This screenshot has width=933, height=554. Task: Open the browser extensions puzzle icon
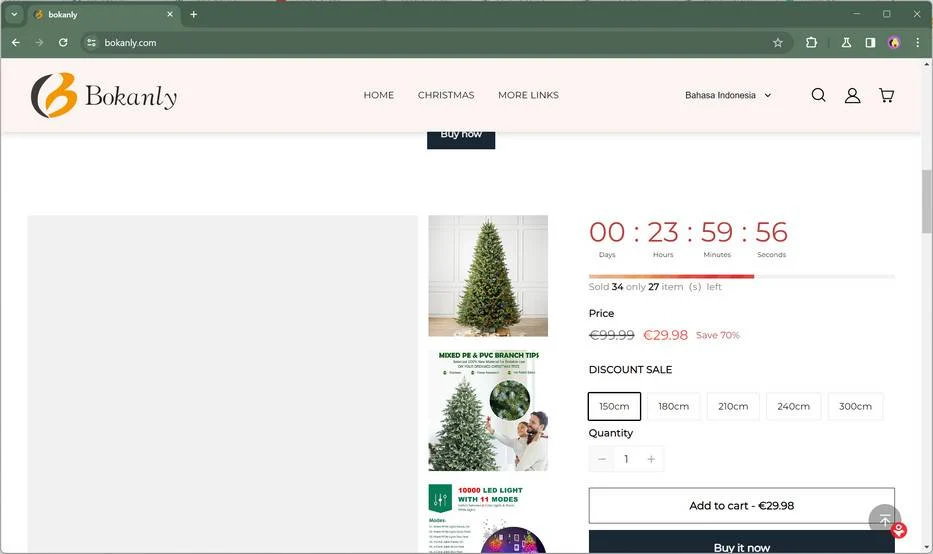click(x=811, y=43)
